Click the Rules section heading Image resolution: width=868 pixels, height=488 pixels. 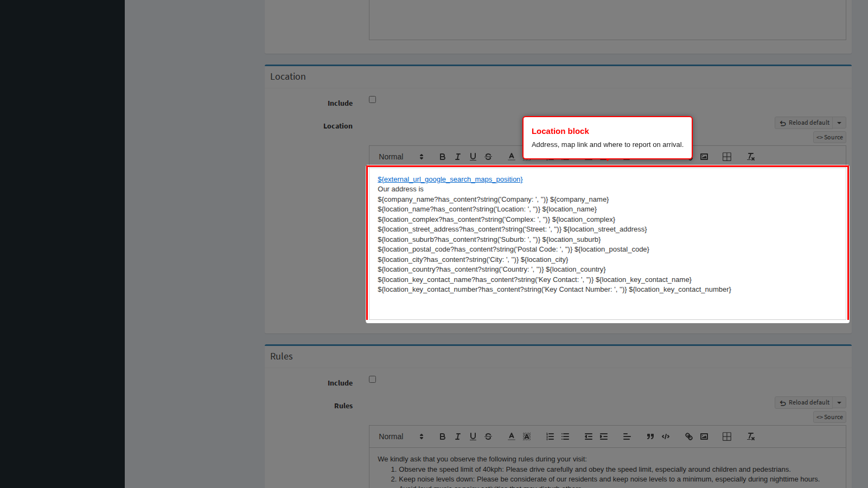(x=282, y=357)
